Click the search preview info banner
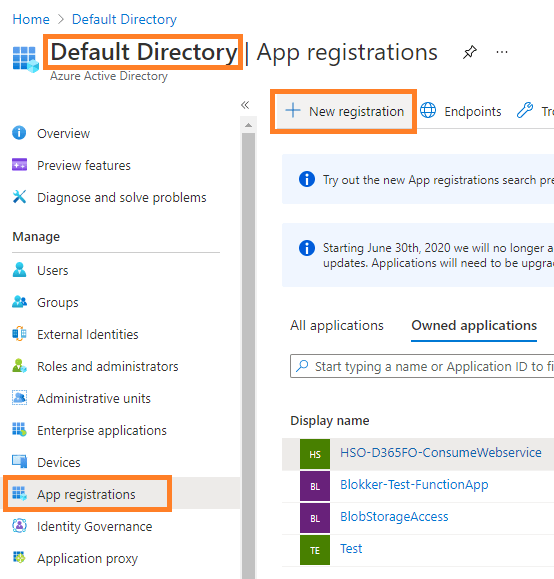The width and height of the screenshot is (554, 579). click(x=418, y=179)
